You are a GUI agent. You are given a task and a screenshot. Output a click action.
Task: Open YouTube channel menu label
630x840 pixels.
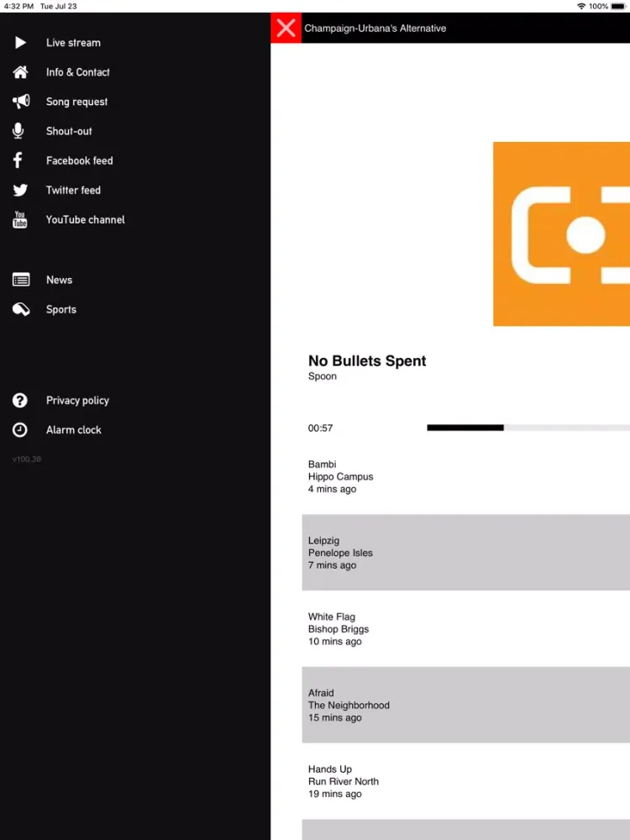[x=85, y=219]
